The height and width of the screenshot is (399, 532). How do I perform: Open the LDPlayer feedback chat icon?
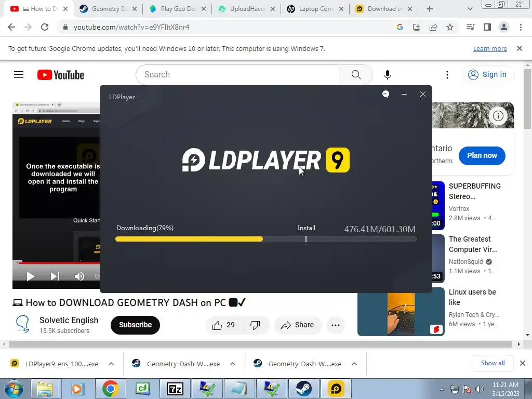pos(385,94)
